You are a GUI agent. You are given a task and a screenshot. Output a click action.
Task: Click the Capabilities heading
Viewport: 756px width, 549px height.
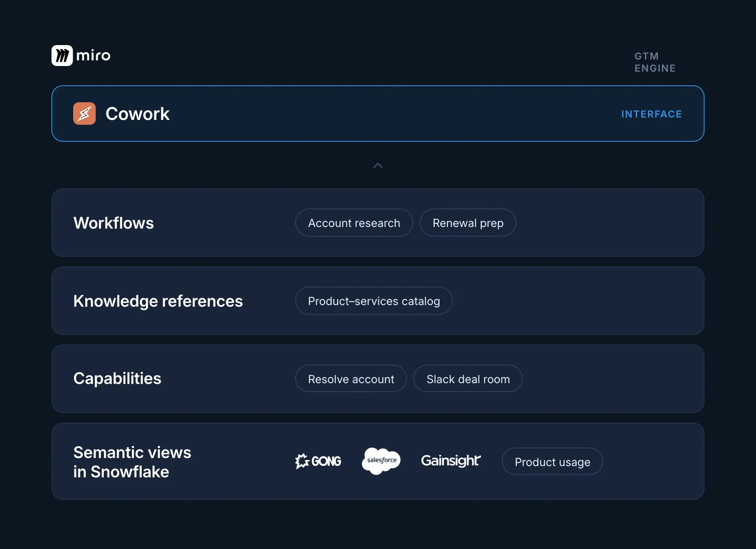pos(117,379)
